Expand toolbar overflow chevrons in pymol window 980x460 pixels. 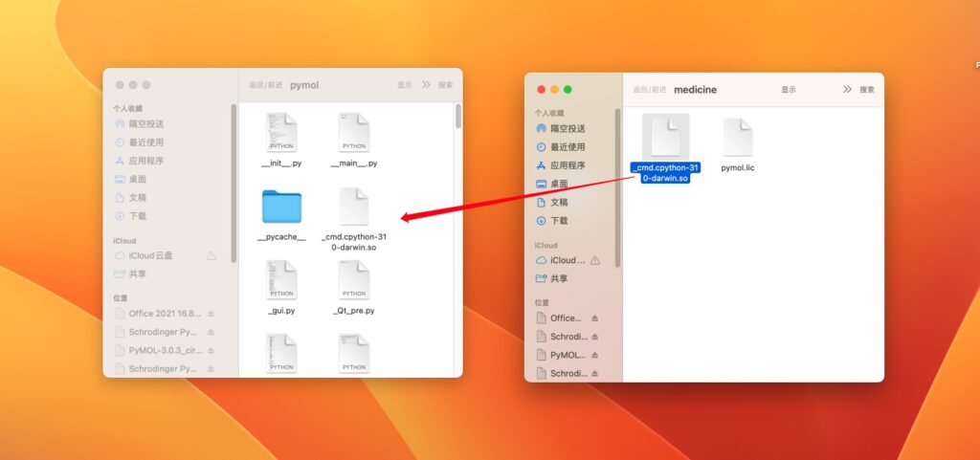pyautogui.click(x=426, y=85)
